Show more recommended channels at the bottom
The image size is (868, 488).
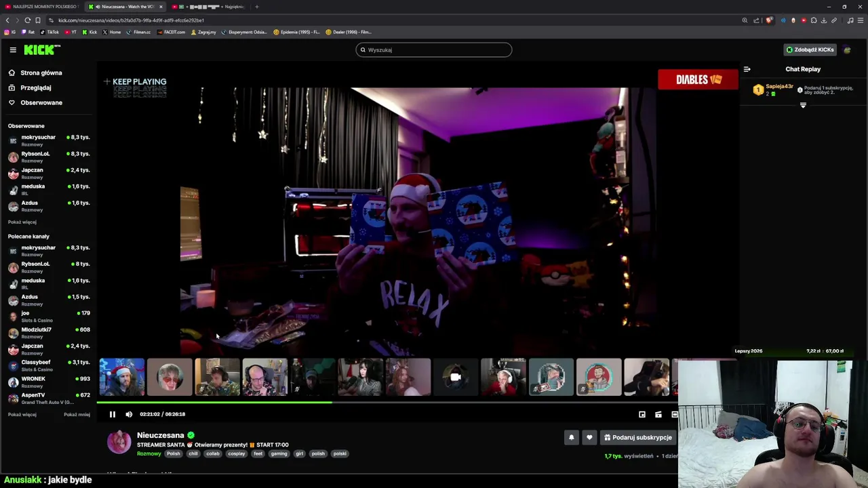click(x=22, y=415)
